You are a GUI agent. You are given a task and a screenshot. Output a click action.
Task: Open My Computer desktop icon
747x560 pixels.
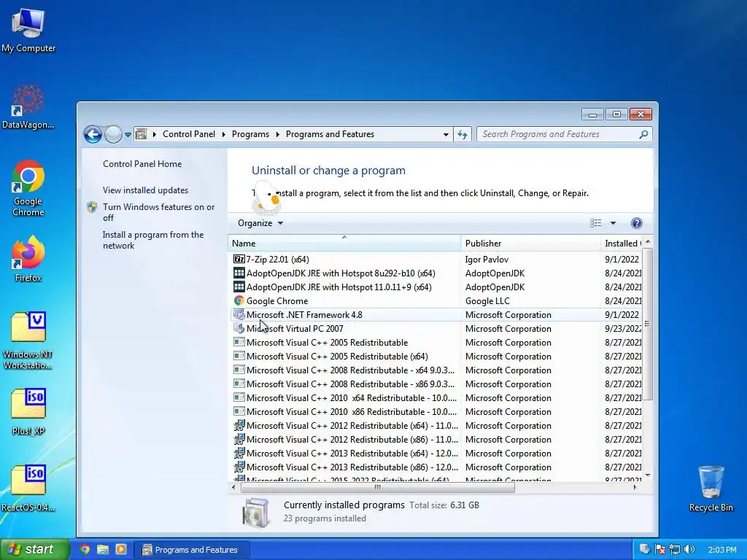click(x=28, y=31)
